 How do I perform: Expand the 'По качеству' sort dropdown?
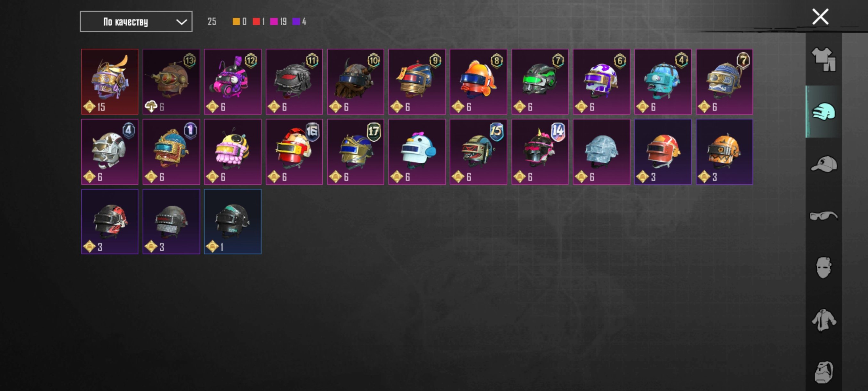(x=136, y=21)
